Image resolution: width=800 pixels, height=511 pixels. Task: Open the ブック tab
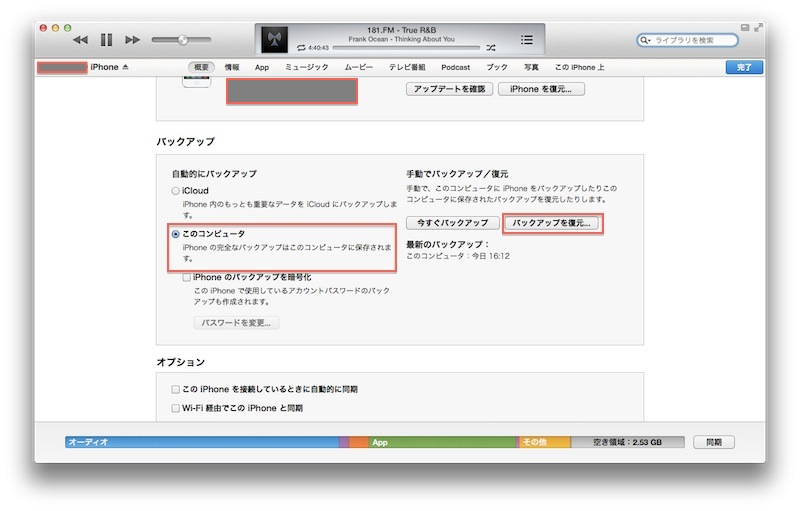pos(496,67)
